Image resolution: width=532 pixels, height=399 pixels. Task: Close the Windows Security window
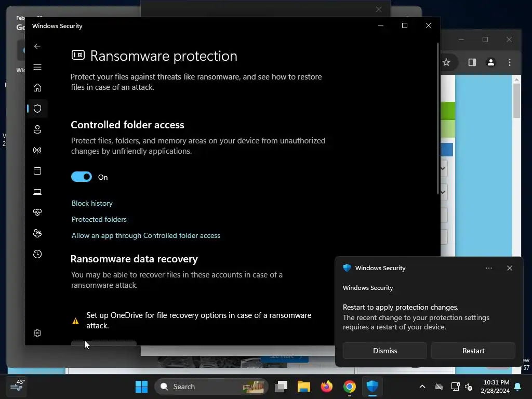click(429, 26)
